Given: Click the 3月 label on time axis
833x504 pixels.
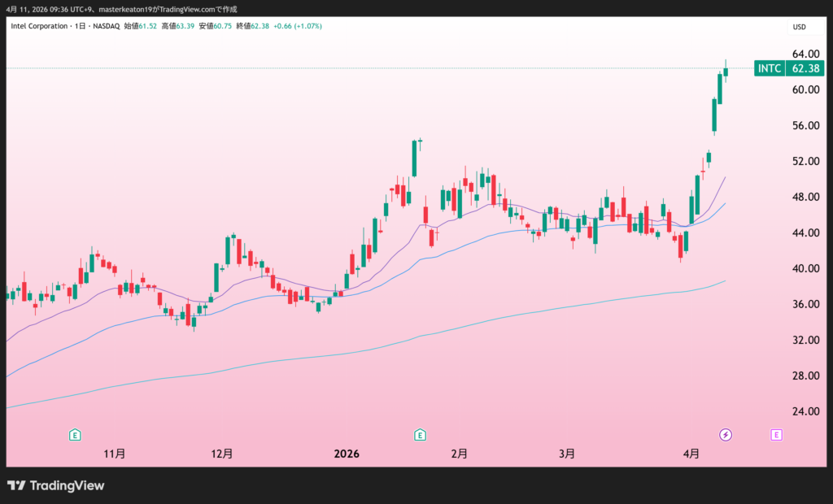Looking at the screenshot, I should point(568,454).
